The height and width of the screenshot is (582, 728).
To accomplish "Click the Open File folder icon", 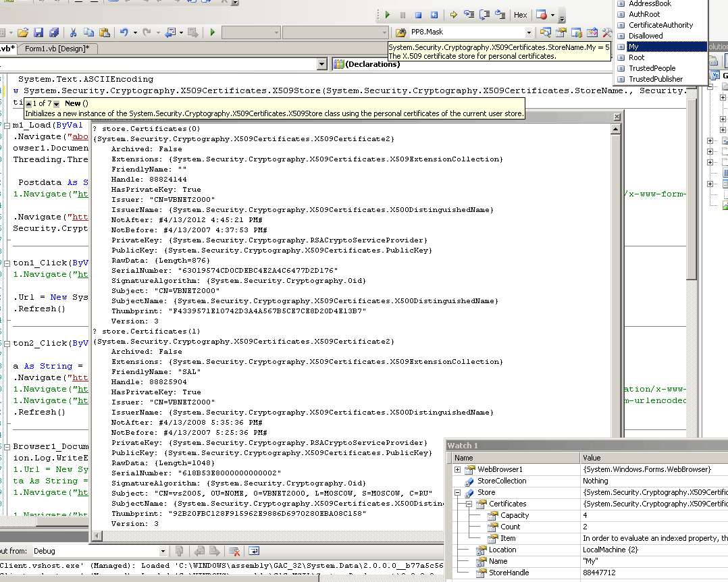I will click(23, 32).
